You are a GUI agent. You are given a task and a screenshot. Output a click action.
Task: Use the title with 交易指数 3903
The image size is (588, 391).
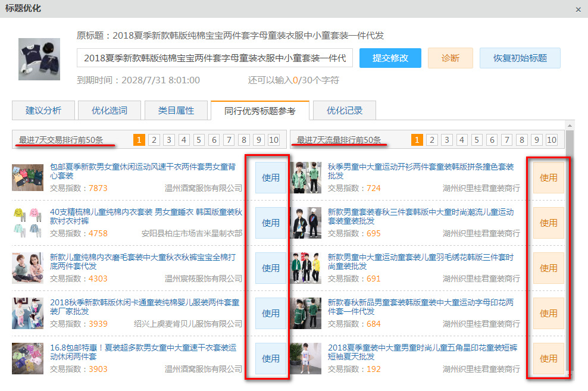tap(270, 359)
